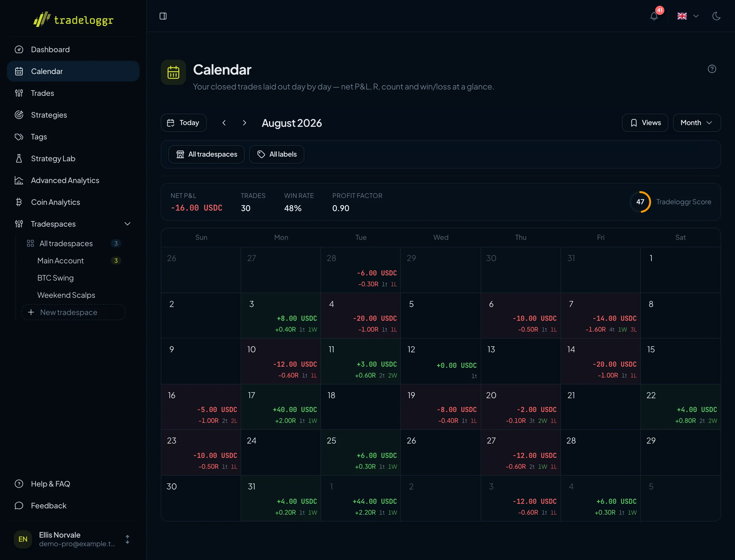
Task: Open the Month view dropdown
Action: point(697,123)
